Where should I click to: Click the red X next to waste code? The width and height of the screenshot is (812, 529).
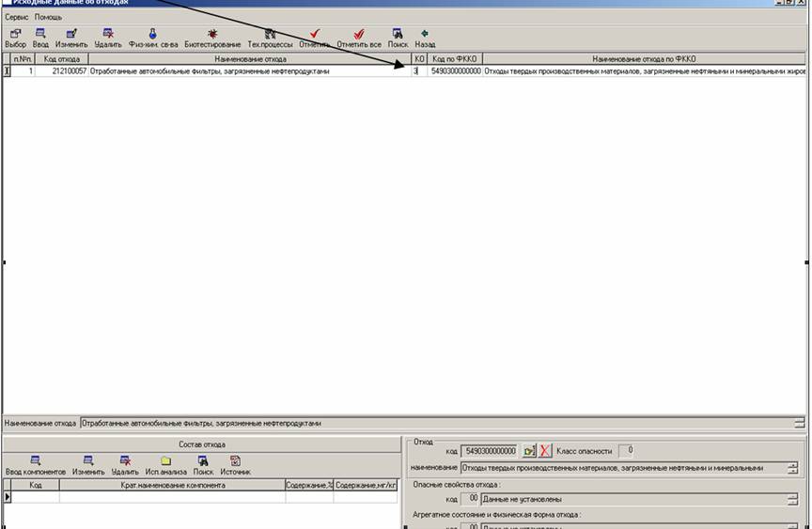(x=546, y=451)
